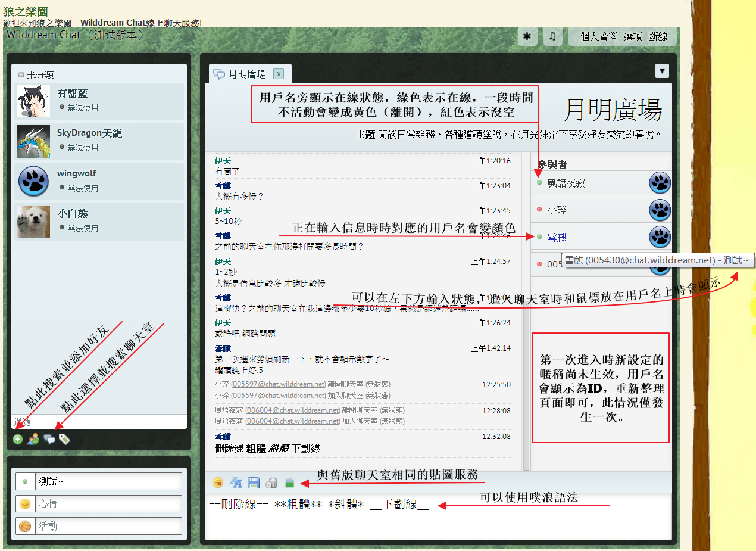Image resolution: width=756 pixels, height=551 pixels.
Task: Toggle the music note sound button
Action: coord(552,36)
